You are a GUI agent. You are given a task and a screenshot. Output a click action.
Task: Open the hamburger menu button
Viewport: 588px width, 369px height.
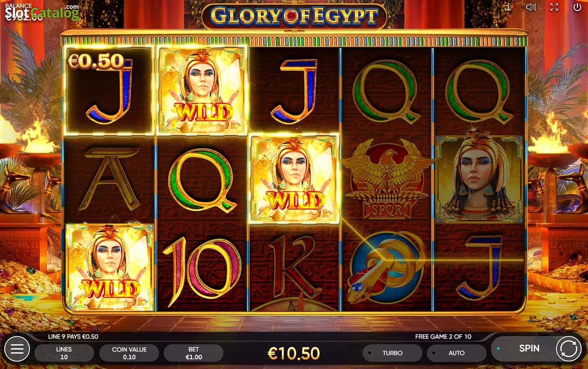17,349
